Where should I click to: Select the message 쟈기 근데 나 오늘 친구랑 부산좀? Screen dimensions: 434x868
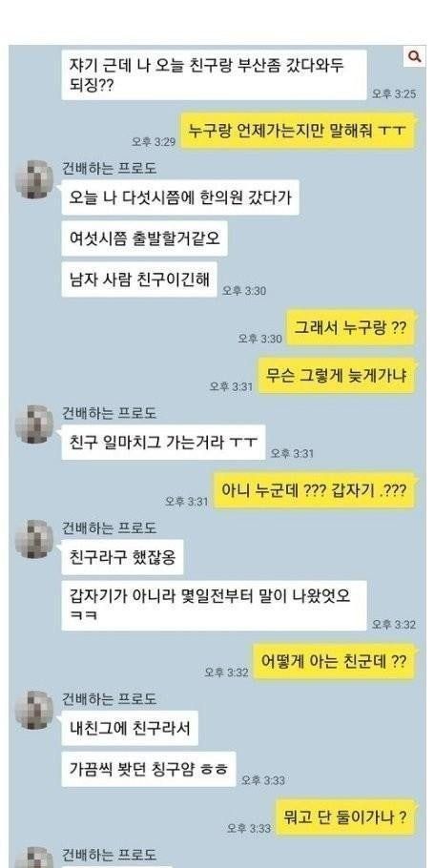pos(215,75)
